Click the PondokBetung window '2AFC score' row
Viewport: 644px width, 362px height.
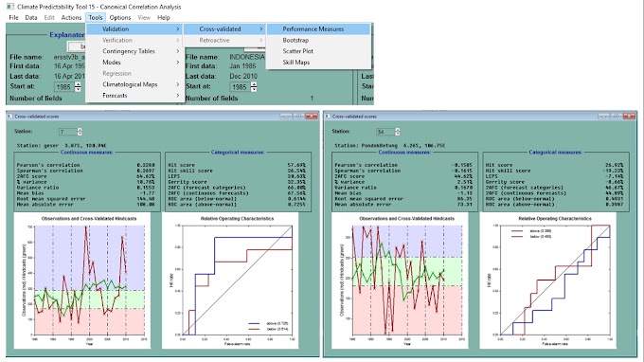(403, 176)
